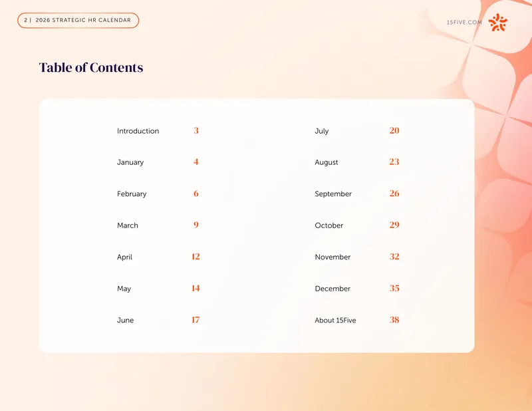Screen dimensions: 532x411
Task: Select the Table of Contents heading
Action: pyautogui.click(x=91, y=67)
